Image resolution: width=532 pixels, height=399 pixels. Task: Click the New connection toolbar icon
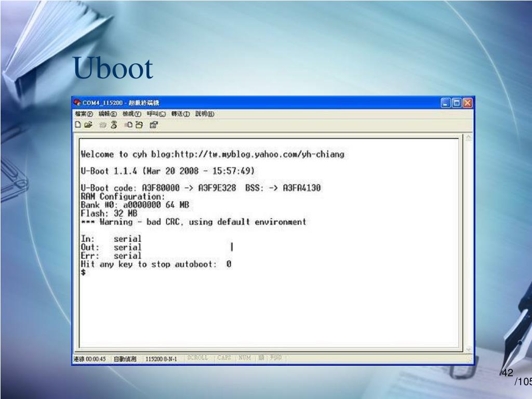click(78, 125)
